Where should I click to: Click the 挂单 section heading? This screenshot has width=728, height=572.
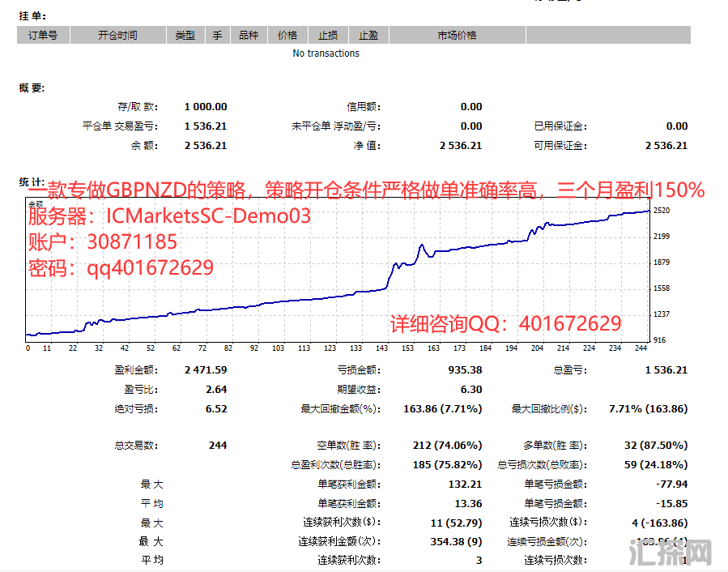[32, 15]
